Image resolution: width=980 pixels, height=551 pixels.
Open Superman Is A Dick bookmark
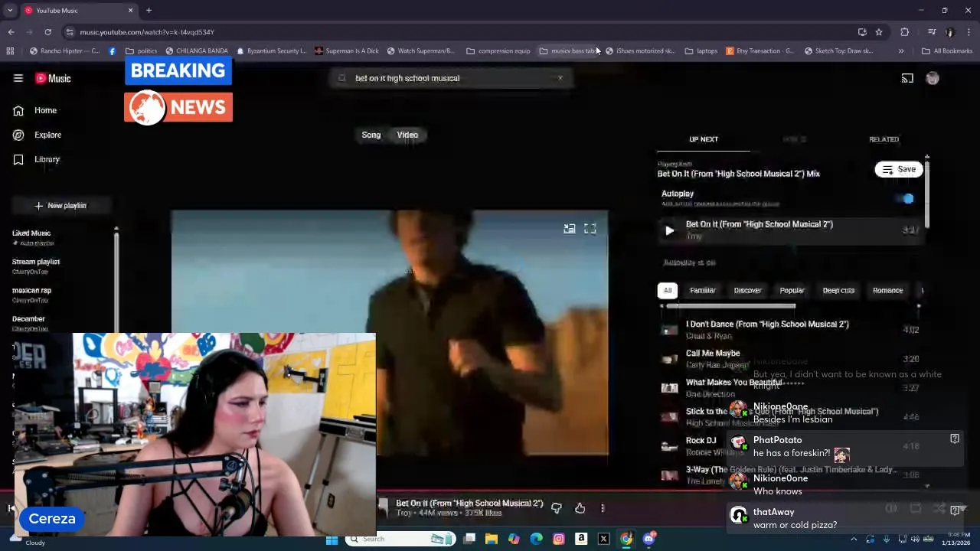point(346,51)
